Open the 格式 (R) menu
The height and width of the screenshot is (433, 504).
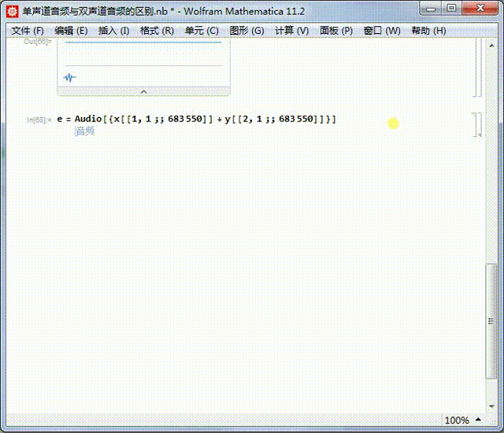coord(157,31)
